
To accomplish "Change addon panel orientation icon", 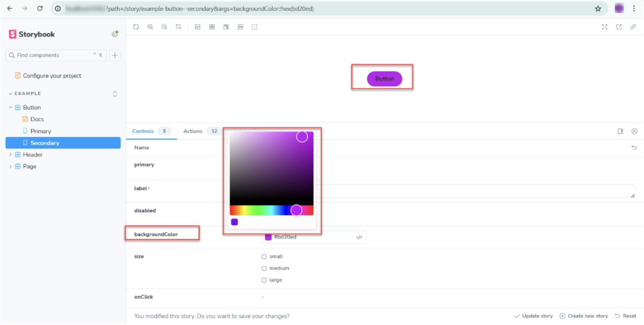I will tap(621, 131).
